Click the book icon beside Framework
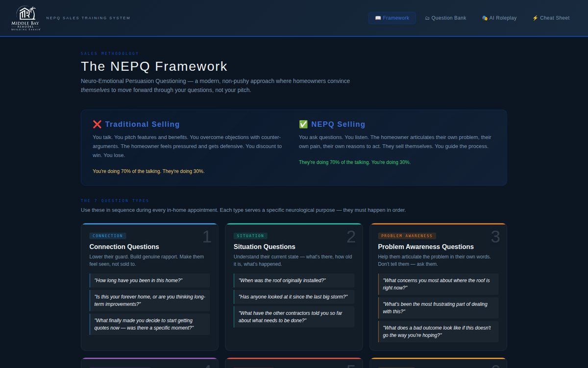The image size is (588, 368). coord(378,18)
